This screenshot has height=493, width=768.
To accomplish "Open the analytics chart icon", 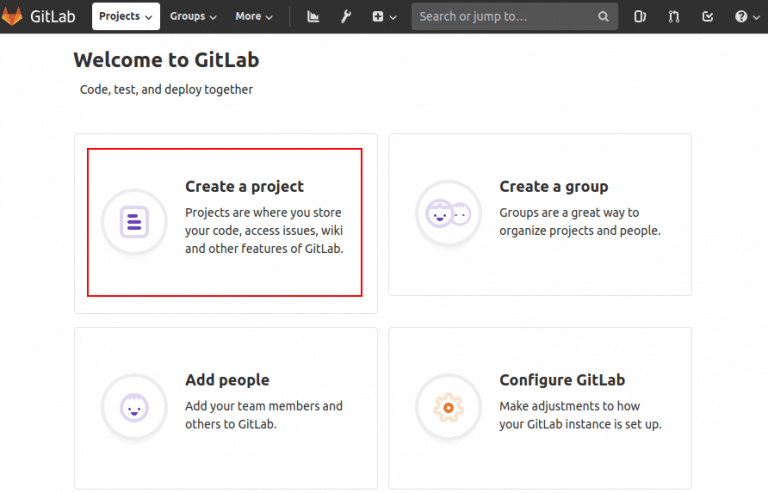I will click(313, 17).
